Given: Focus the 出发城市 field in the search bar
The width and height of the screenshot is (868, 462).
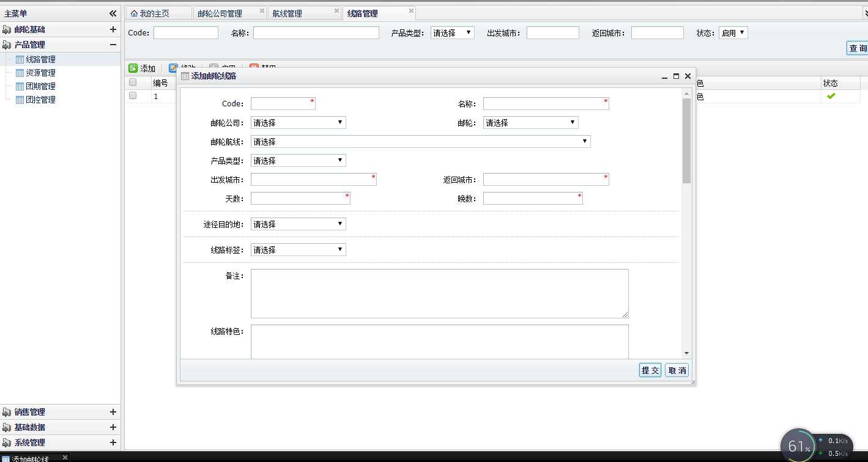Looking at the screenshot, I should tap(553, 33).
